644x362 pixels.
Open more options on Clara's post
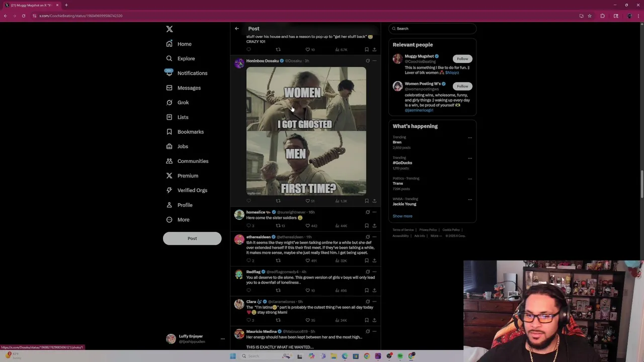pos(374,302)
